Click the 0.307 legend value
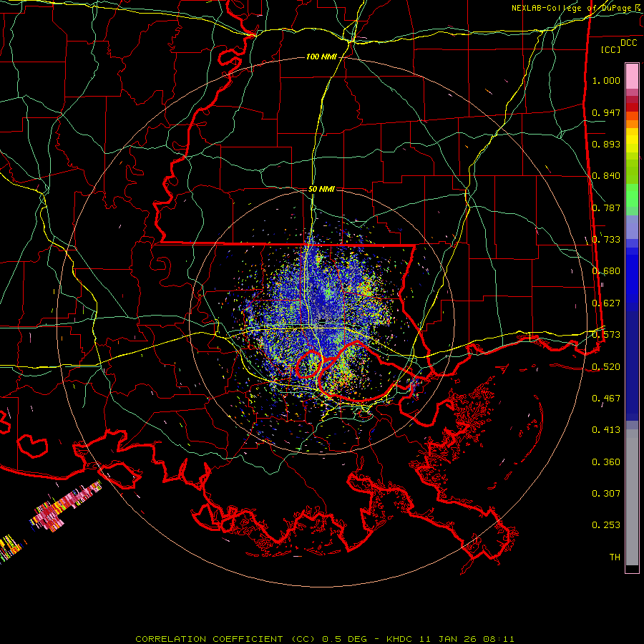Image resolution: width=644 pixels, height=644 pixels. tap(606, 494)
